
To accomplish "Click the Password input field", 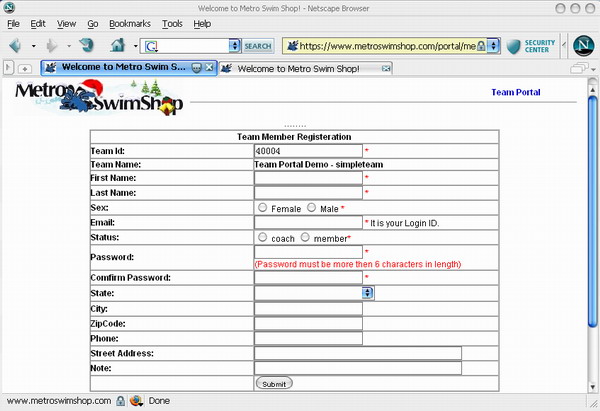I will pyautogui.click(x=308, y=252).
